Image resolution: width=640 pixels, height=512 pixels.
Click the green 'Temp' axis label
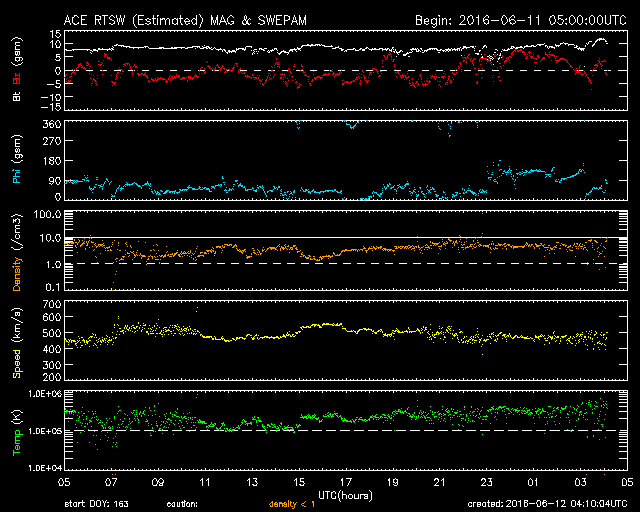pyautogui.click(x=16, y=442)
